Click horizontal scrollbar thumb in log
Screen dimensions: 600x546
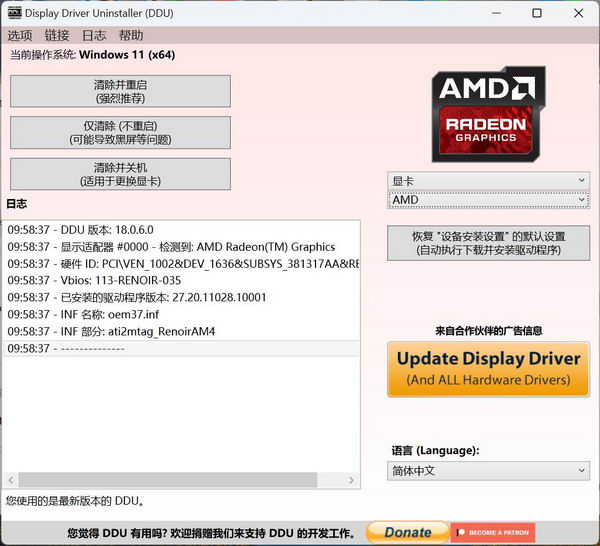pos(168,480)
